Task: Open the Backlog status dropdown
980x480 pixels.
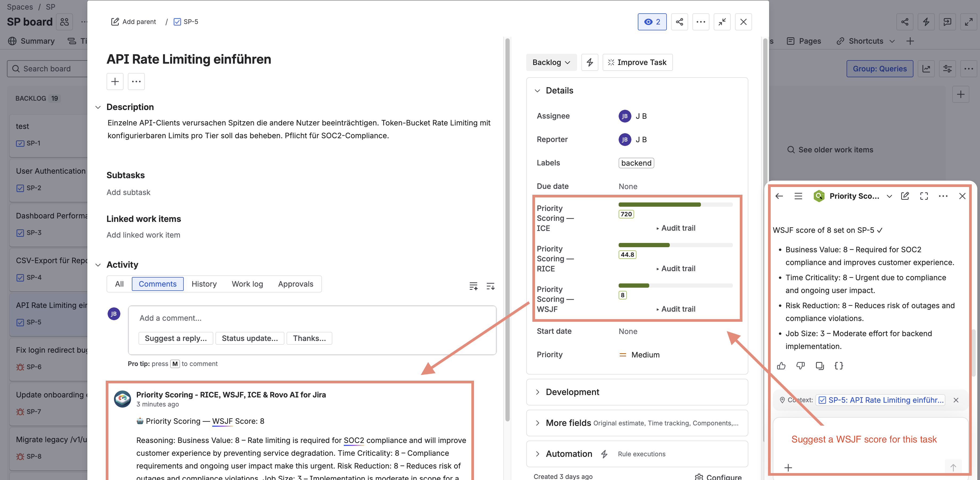Action: 551,62
